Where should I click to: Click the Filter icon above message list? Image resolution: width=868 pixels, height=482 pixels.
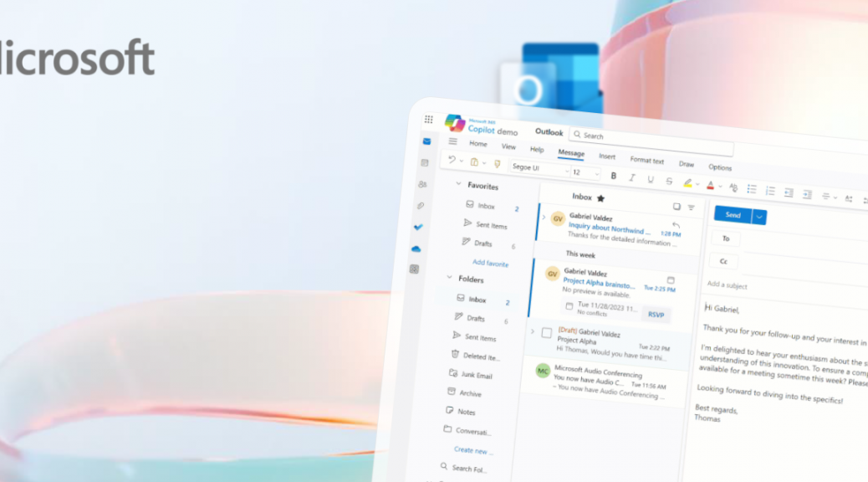pos(692,208)
